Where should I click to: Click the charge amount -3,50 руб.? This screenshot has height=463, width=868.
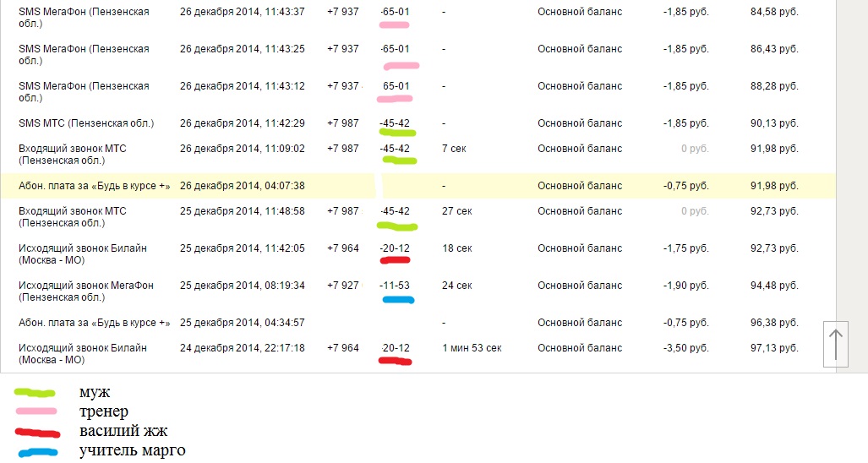tap(685, 348)
